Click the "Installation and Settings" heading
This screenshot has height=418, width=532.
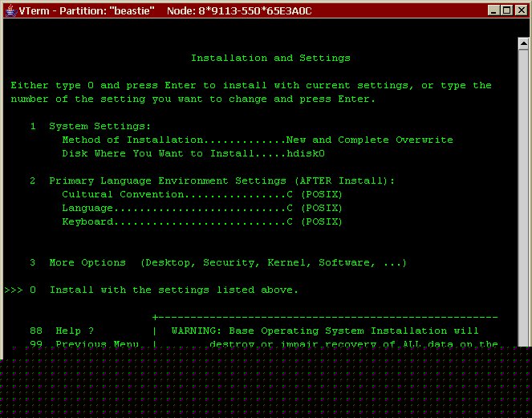click(270, 58)
